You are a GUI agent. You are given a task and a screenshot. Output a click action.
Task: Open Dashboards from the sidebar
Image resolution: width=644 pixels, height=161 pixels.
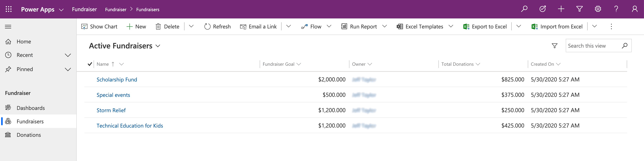pos(30,108)
